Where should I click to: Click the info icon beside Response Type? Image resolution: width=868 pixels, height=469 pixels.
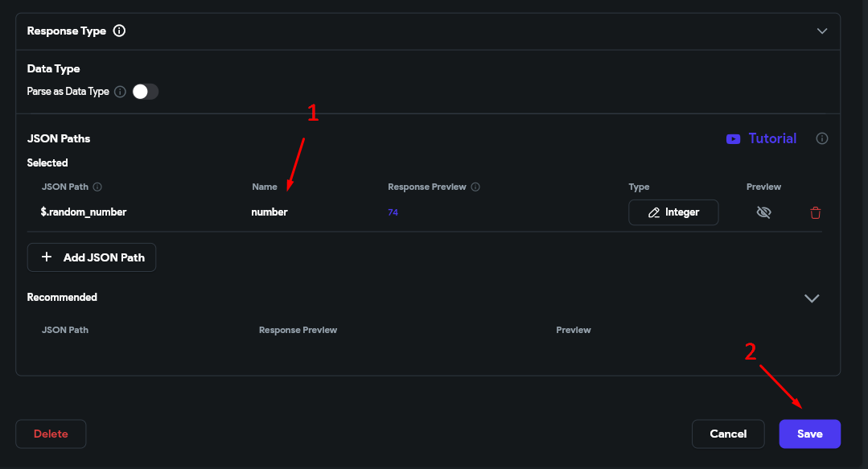119,31
